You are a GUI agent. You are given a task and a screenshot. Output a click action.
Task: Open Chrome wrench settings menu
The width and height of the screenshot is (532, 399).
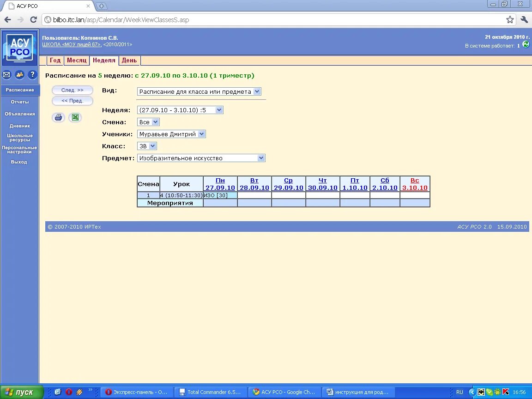tap(524, 20)
